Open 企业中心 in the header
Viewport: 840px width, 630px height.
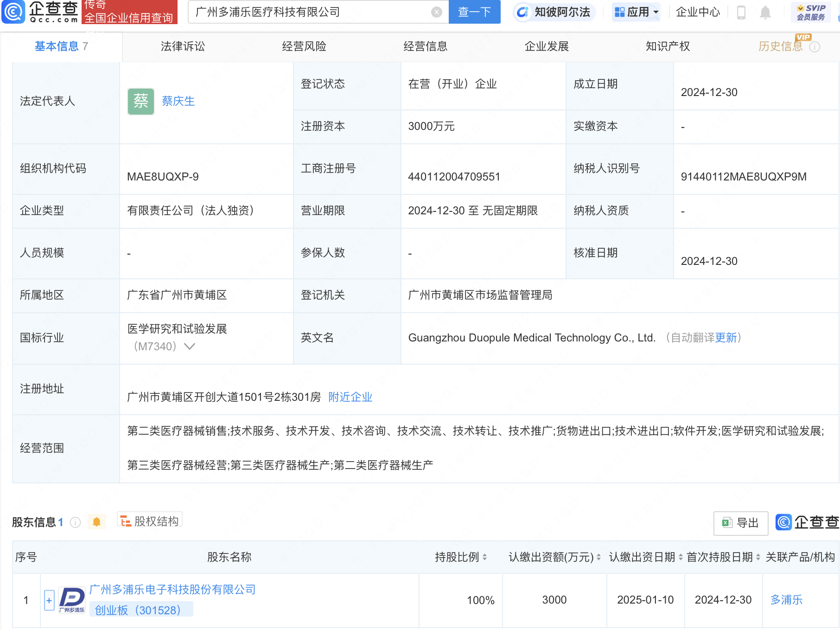point(698,12)
